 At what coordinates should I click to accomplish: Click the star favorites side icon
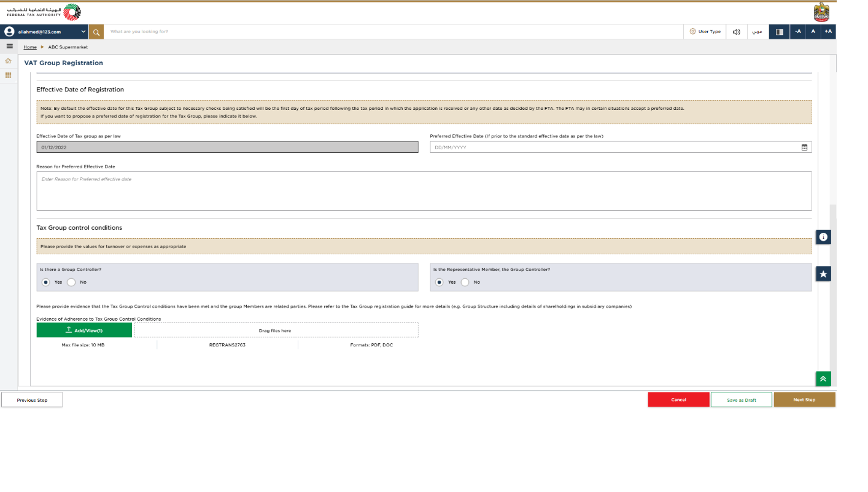tap(823, 274)
